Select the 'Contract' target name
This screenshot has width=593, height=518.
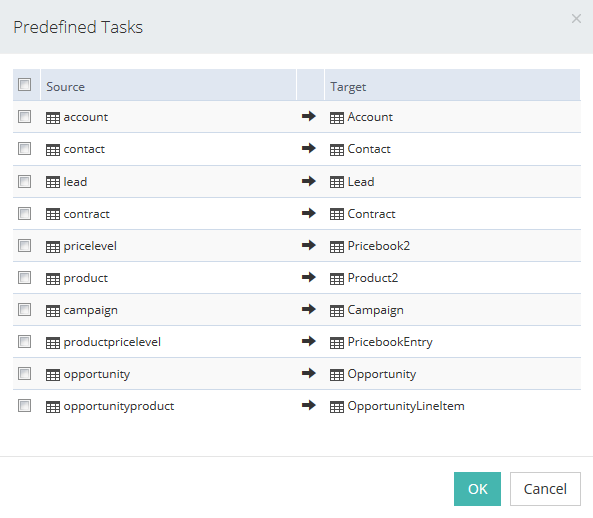coord(371,214)
